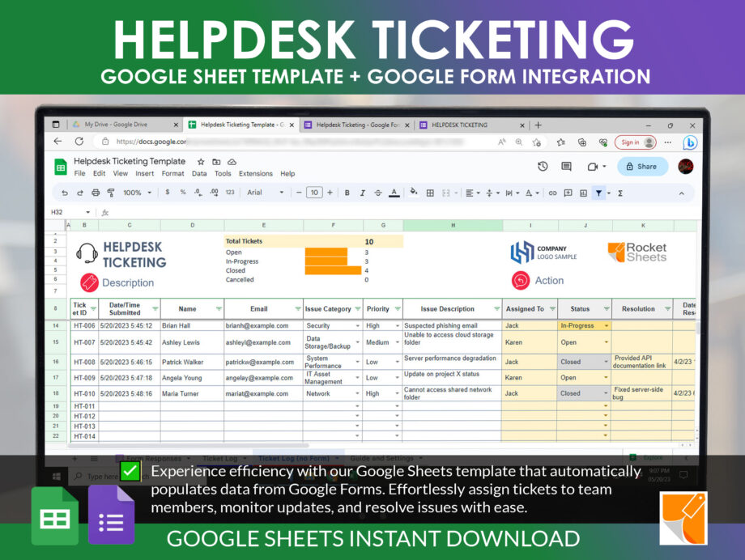
Task: Click the Share button
Action: pos(642,166)
